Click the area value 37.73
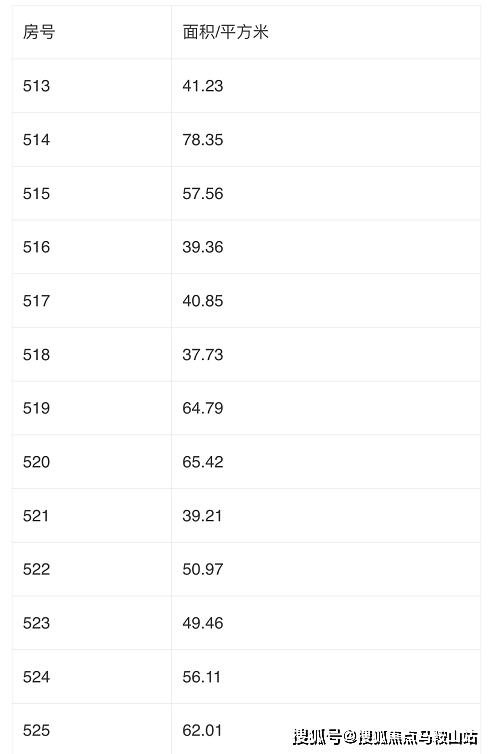Screen dimensions: 492x754 click(x=203, y=355)
